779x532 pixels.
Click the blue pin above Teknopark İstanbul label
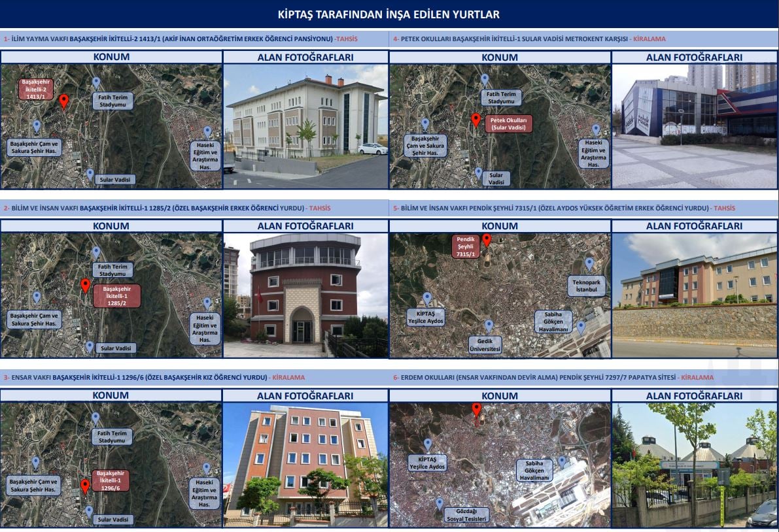[x=589, y=263]
